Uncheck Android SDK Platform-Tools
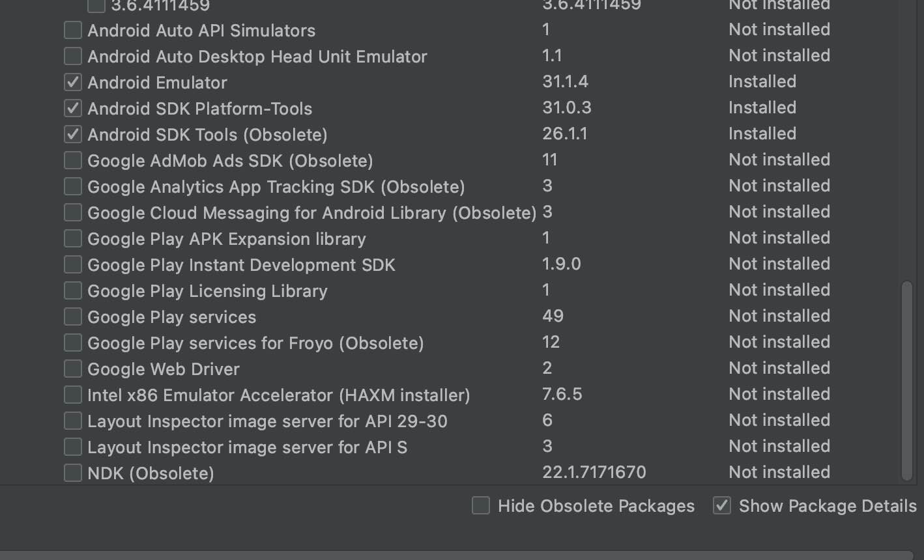Viewport: 924px width, 560px height. click(73, 108)
